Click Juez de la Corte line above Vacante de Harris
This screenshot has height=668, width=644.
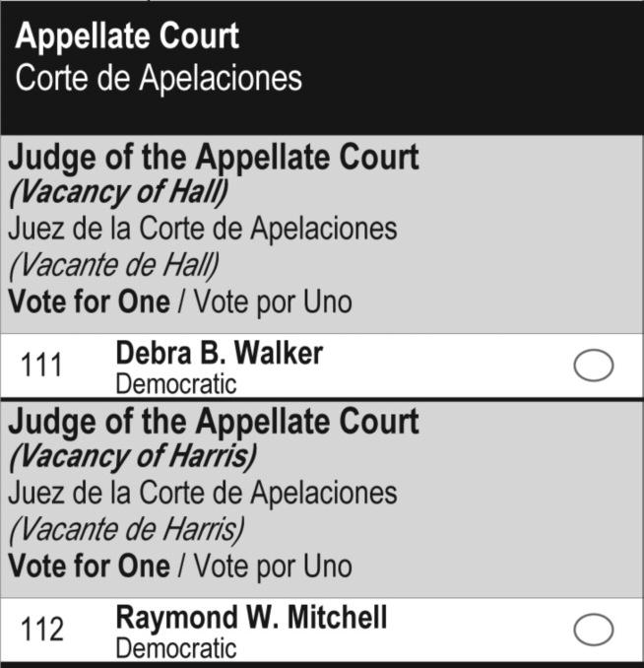[203, 494]
